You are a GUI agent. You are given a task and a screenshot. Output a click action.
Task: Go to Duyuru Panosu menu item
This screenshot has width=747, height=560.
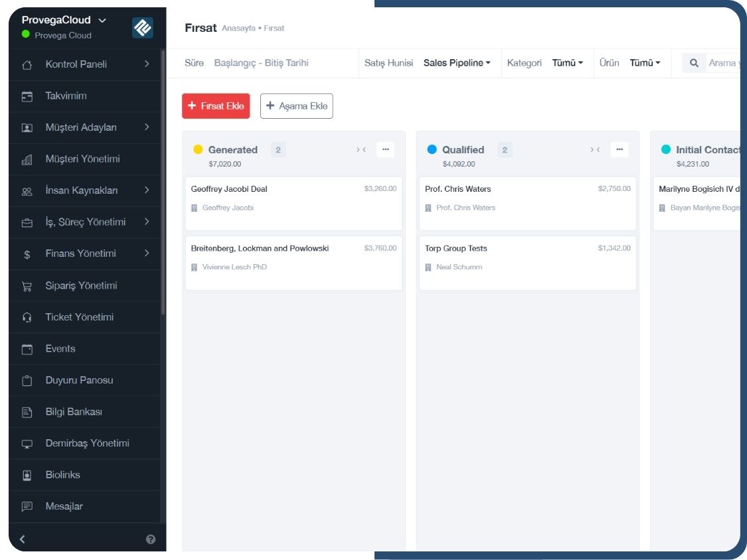(79, 380)
